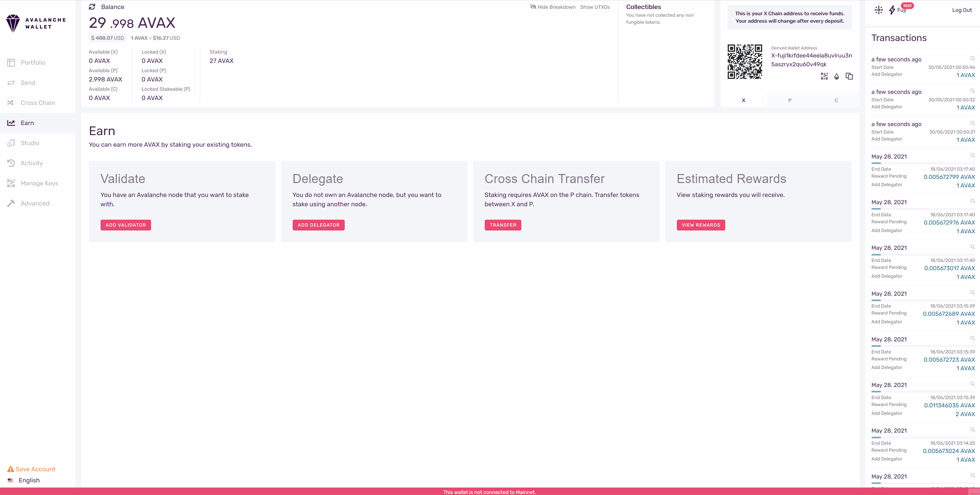Image resolution: width=980 pixels, height=495 pixels.
Task: Click '1 AVAX = $16.27 USD' rate text
Action: (155, 38)
